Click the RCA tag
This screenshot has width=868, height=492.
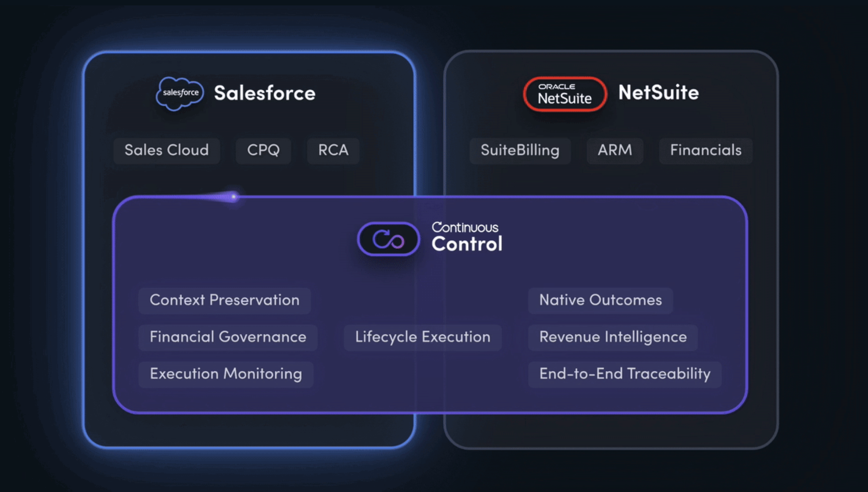pos(333,150)
